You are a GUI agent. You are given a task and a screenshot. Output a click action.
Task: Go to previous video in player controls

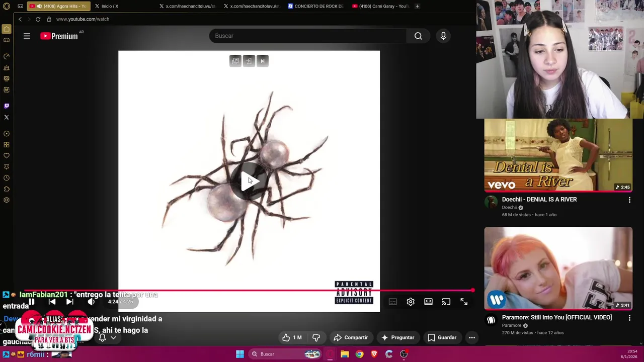point(52,302)
